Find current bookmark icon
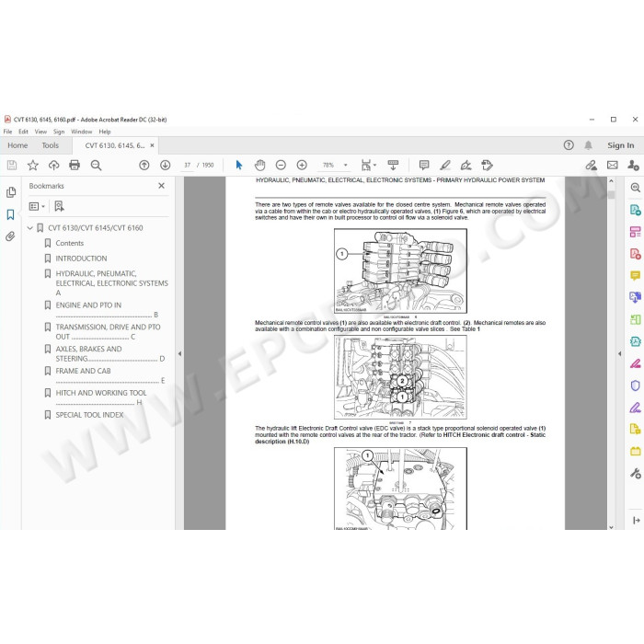Screen dimensions: 644x644 59,206
